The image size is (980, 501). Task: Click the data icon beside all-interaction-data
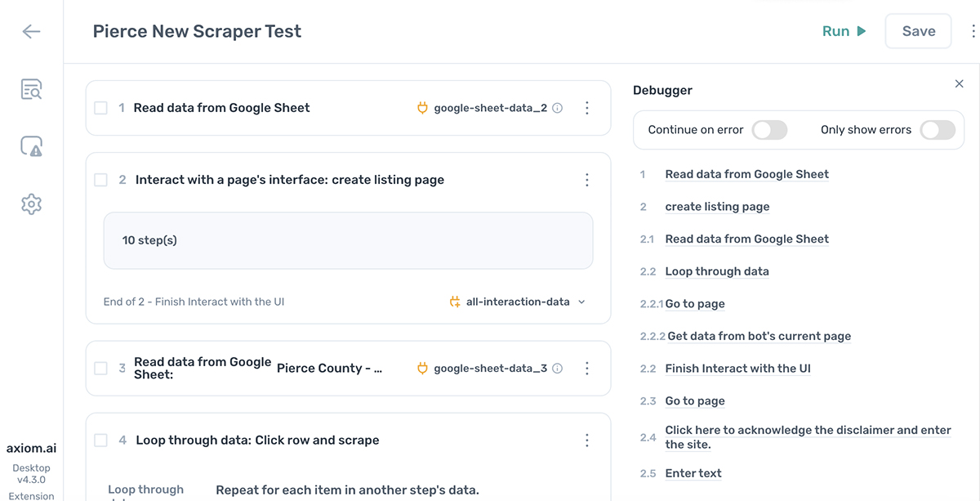click(455, 302)
